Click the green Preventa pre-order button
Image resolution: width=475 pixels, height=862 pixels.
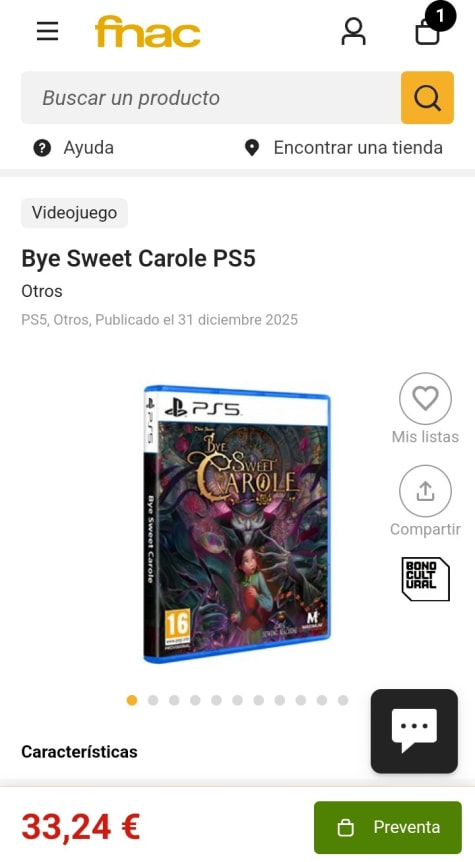(x=388, y=827)
